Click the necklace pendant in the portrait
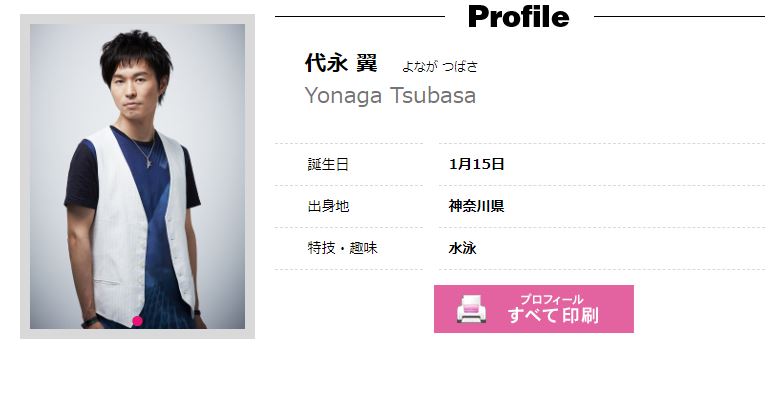 (149, 162)
